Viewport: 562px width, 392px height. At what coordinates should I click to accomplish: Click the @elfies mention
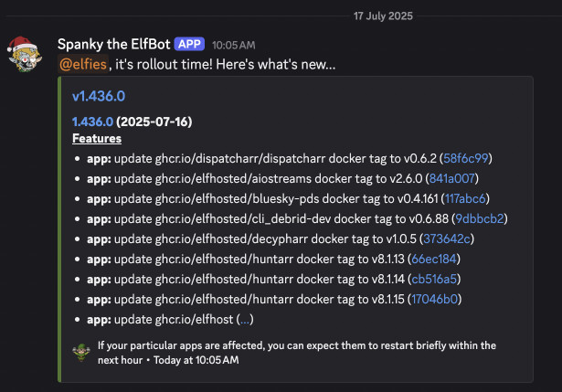point(83,65)
